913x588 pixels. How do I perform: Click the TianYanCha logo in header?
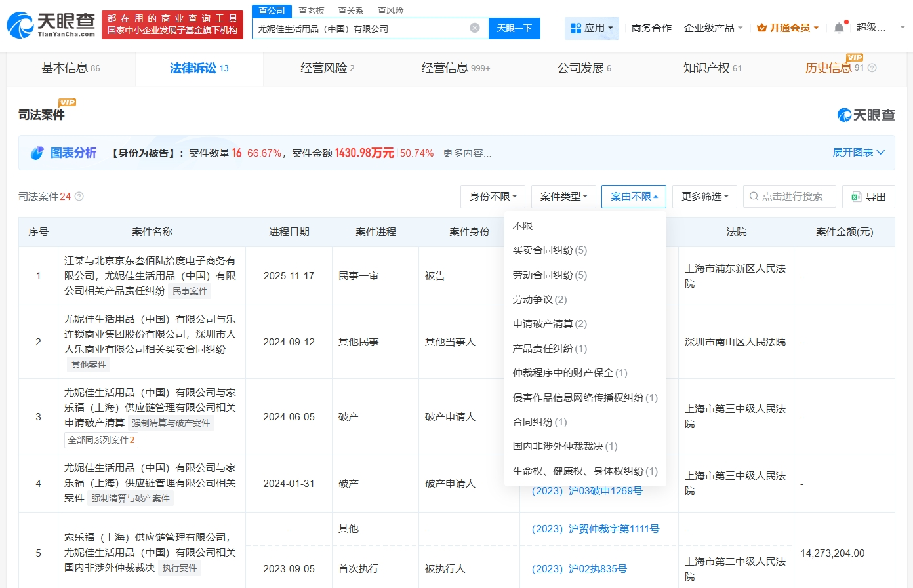pos(51,25)
